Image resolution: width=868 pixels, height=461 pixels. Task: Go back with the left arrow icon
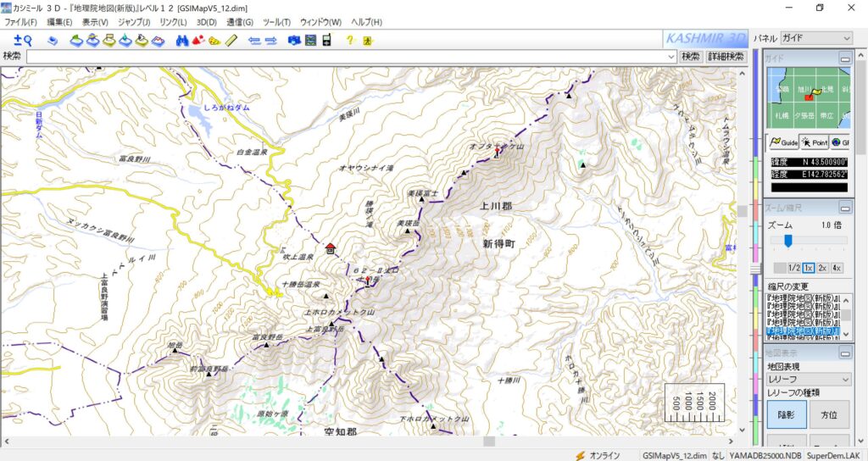pyautogui.click(x=254, y=41)
